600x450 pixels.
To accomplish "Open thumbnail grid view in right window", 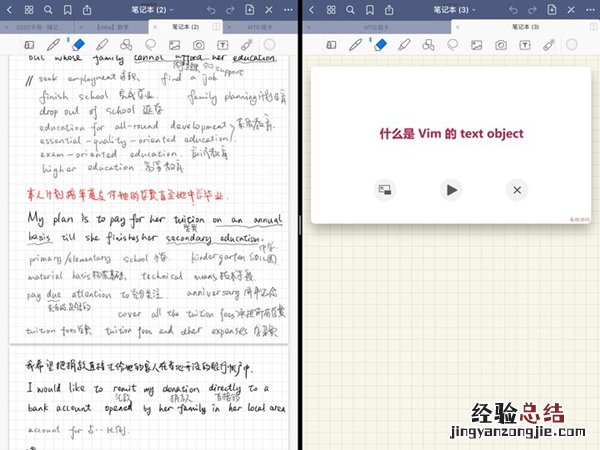I will coord(331,10).
